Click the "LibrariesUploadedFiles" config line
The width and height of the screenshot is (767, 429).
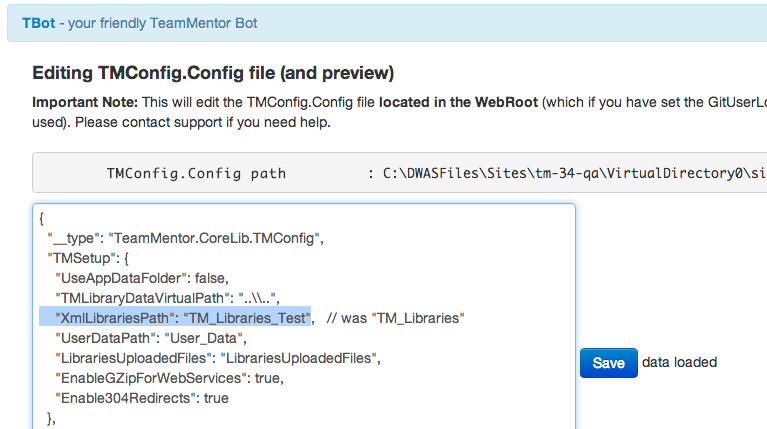[218, 358]
